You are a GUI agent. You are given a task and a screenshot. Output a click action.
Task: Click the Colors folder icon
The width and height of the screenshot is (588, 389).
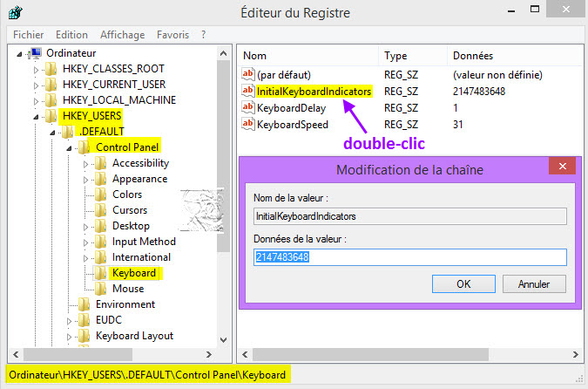[x=100, y=194]
